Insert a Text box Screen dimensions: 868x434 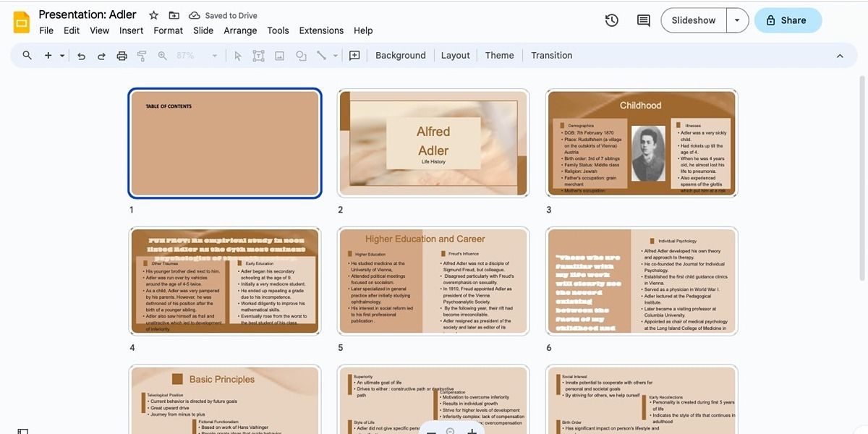[258, 55]
